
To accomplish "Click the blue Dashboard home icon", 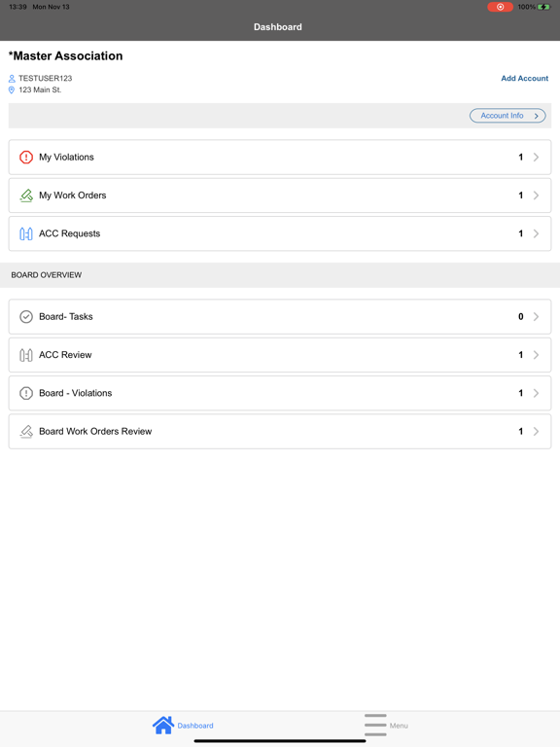I will tap(163, 725).
